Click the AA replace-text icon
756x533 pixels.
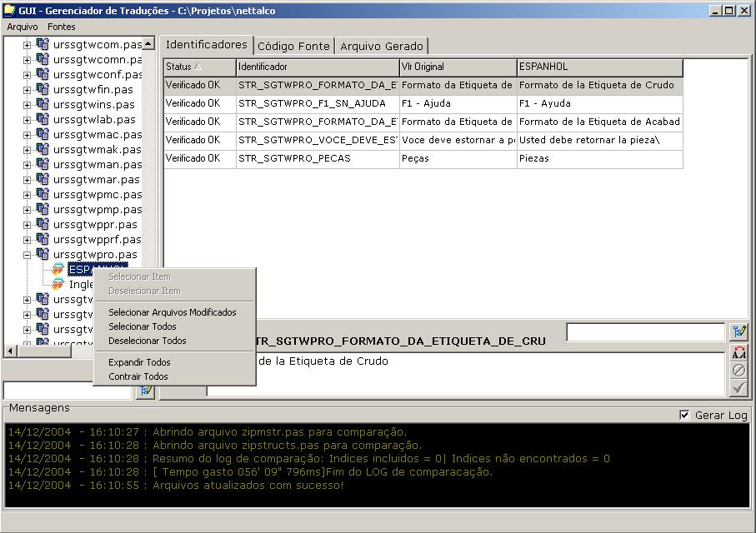[739, 353]
